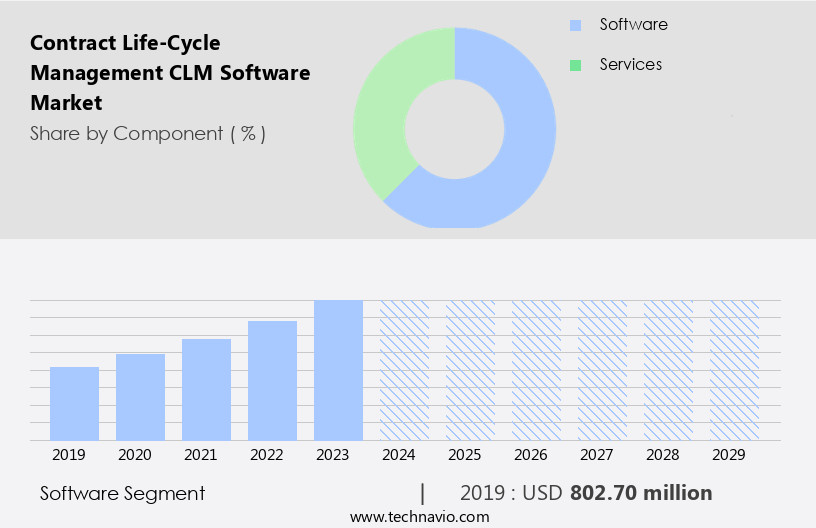Select the solid 2019 bar
Screen dimensions: 816x528
74,403
